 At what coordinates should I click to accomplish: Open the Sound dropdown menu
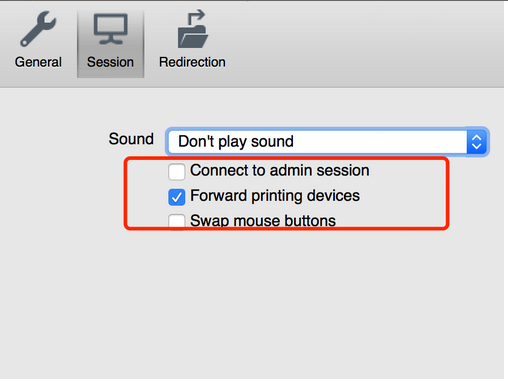point(327,142)
